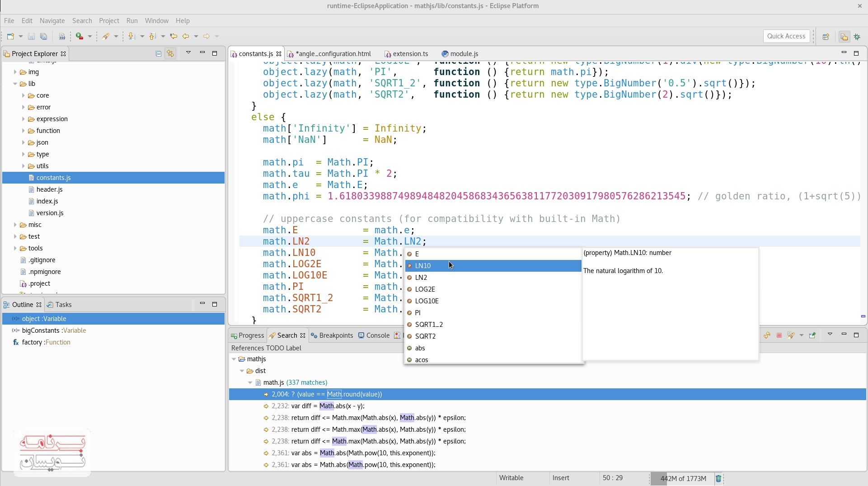
Task: Click the New file wizard toolbar icon
Action: [x=10, y=36]
